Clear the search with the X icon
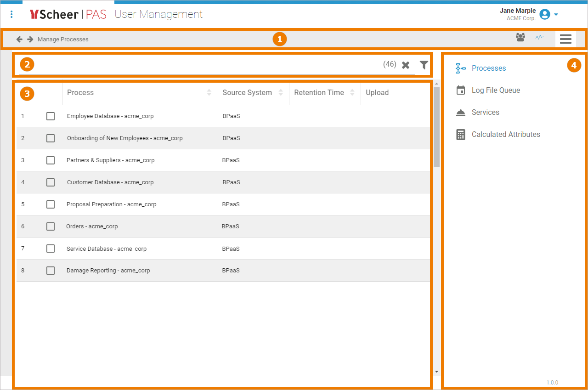This screenshot has height=390, width=588. point(406,65)
